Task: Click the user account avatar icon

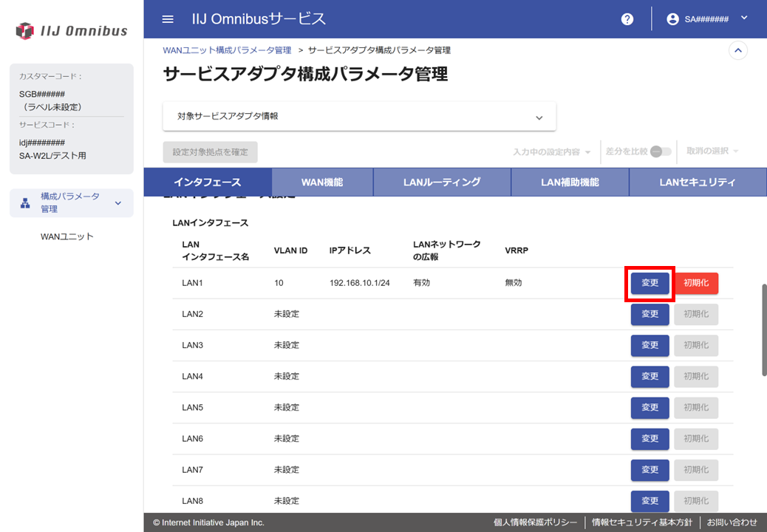Action: pyautogui.click(x=672, y=19)
